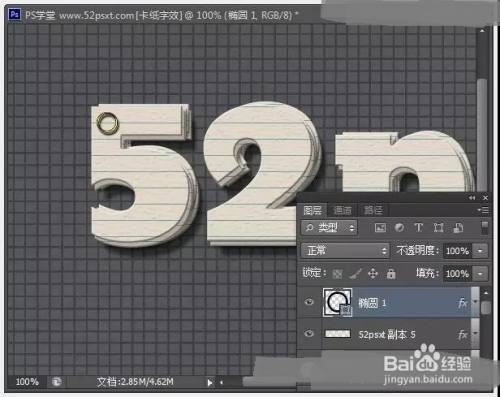Open the Layers panel flyout menu icon
500x397 pixels.
click(x=483, y=210)
